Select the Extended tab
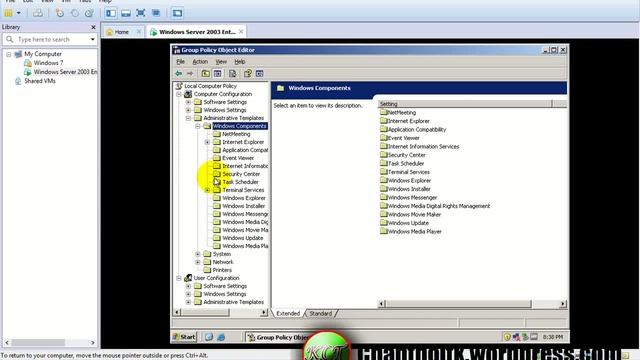Image resolution: width=640 pixels, height=360 pixels. pyautogui.click(x=288, y=313)
